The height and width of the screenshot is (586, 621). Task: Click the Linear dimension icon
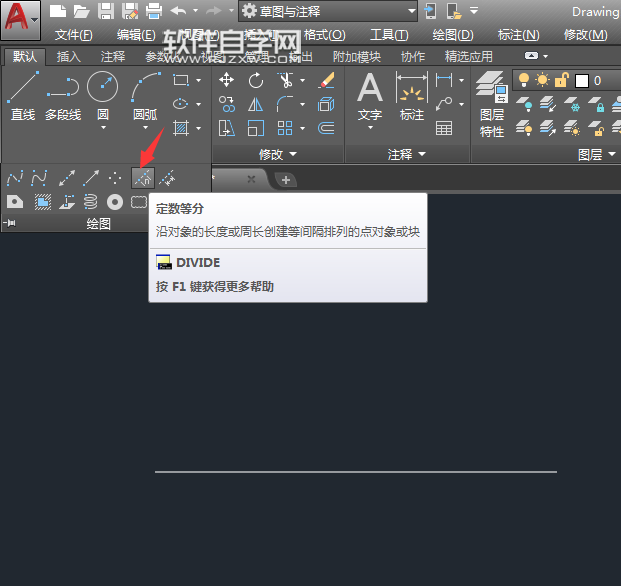[444, 80]
